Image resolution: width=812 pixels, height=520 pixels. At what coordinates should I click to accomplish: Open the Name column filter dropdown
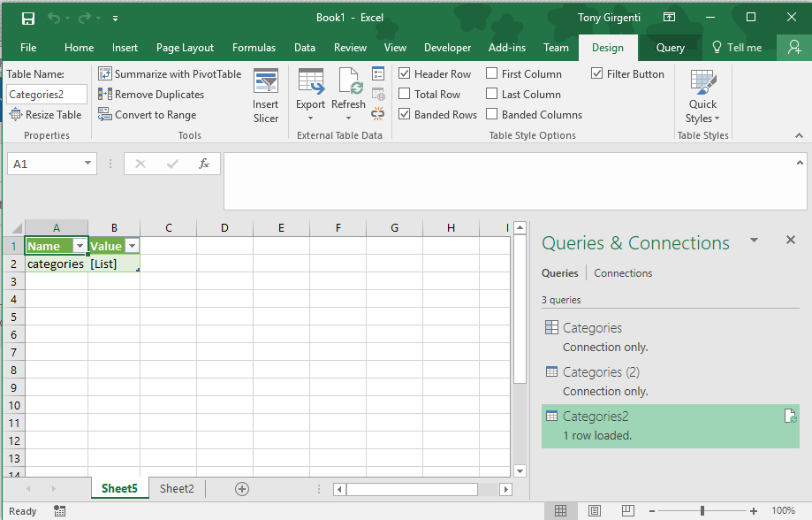(80, 246)
